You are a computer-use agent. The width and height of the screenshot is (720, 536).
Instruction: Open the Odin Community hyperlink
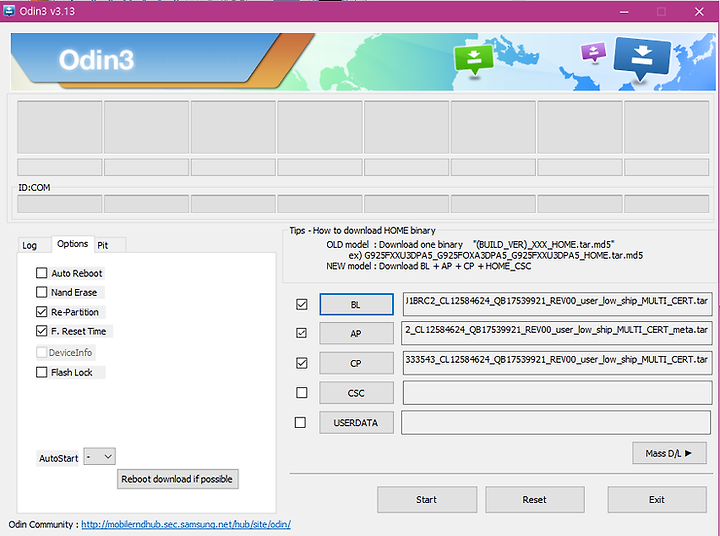click(x=186, y=524)
